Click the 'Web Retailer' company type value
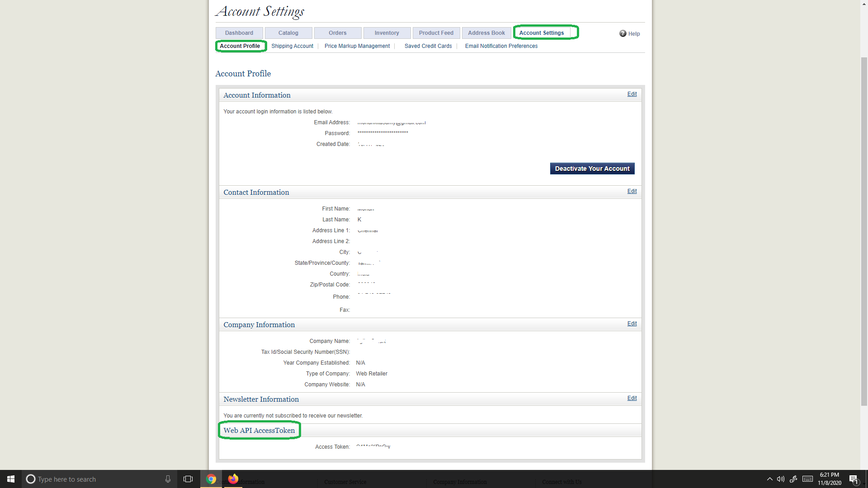The image size is (868, 488). (x=372, y=374)
